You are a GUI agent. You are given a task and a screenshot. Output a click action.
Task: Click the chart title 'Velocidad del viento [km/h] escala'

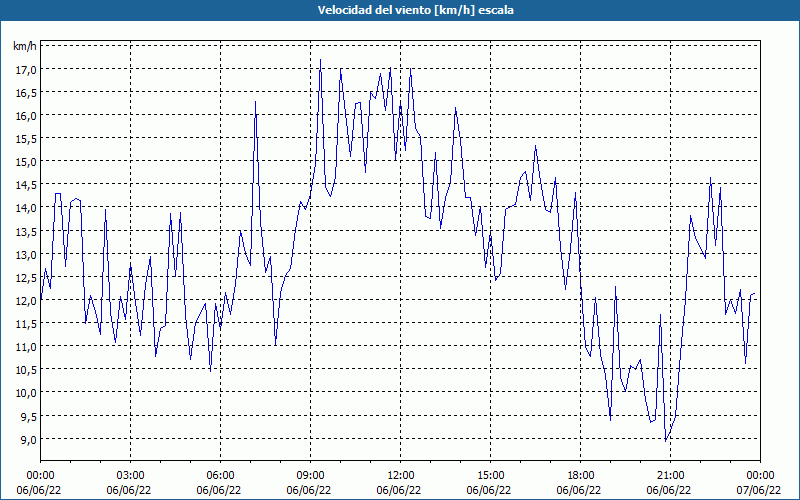(x=415, y=10)
